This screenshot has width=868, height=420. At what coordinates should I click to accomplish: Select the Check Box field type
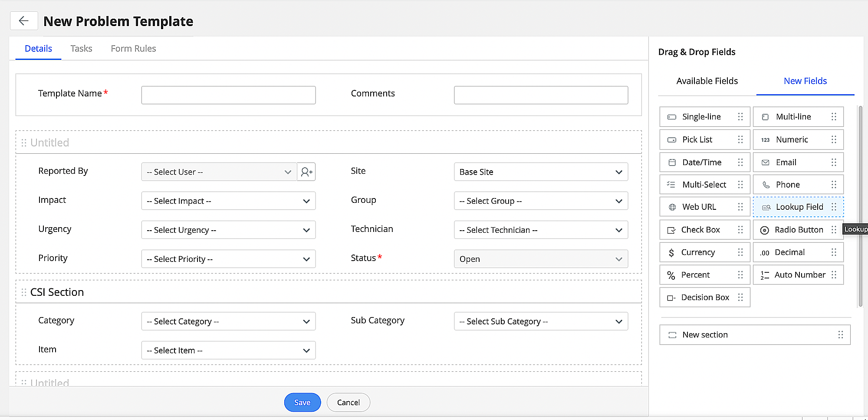tap(700, 230)
